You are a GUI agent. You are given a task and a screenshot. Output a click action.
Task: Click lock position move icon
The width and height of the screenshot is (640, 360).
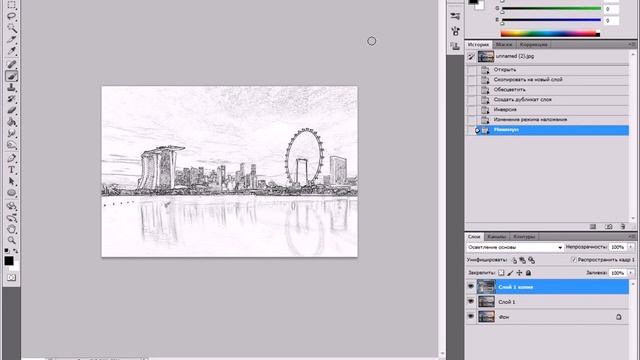pos(519,273)
